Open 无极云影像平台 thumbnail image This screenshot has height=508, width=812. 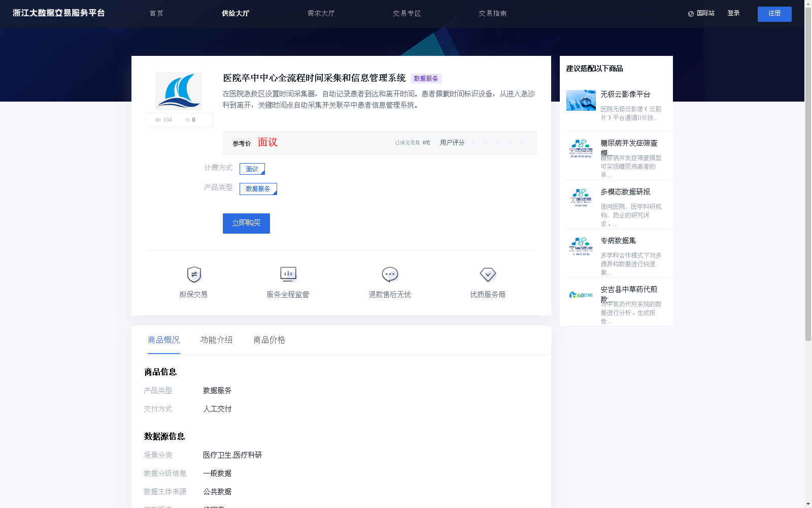click(x=581, y=101)
